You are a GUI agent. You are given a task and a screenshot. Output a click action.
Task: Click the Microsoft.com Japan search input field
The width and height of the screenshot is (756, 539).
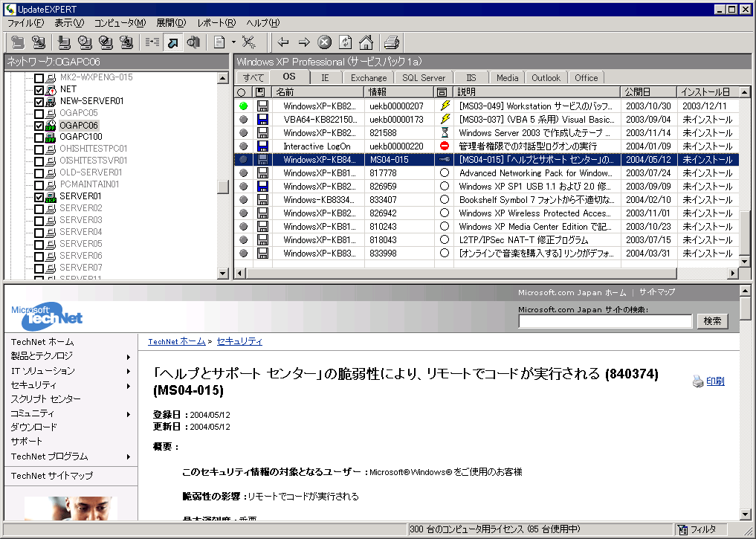[605, 321]
